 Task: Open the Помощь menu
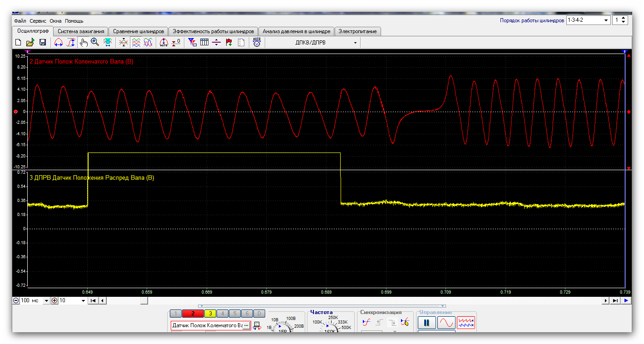coord(74,21)
